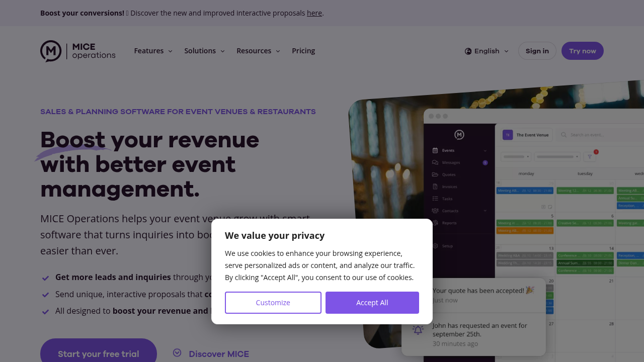Click the Events calendar icon in sidebar

pyautogui.click(x=435, y=150)
